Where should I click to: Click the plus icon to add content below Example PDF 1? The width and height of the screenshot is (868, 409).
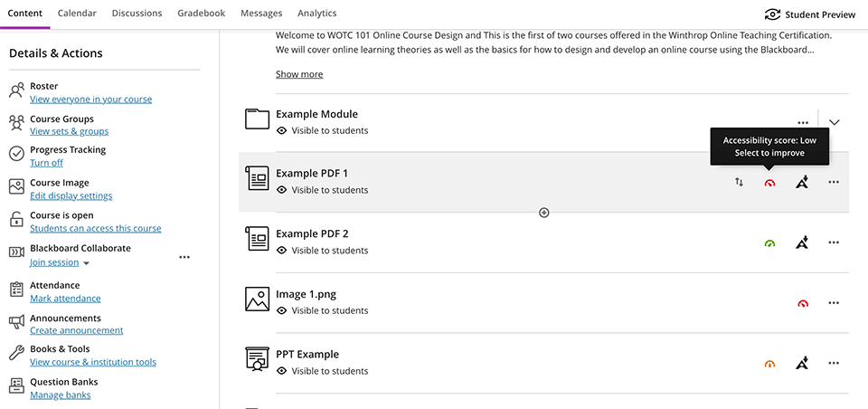click(x=544, y=213)
